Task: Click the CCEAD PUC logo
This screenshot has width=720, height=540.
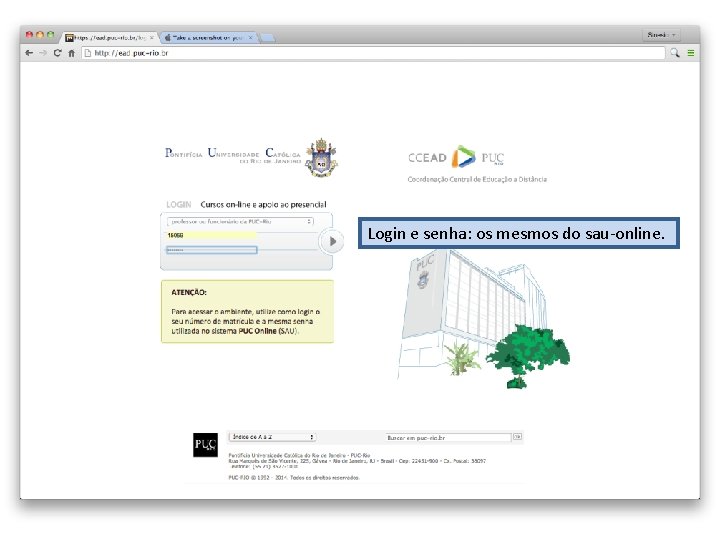Action: pos(456,158)
